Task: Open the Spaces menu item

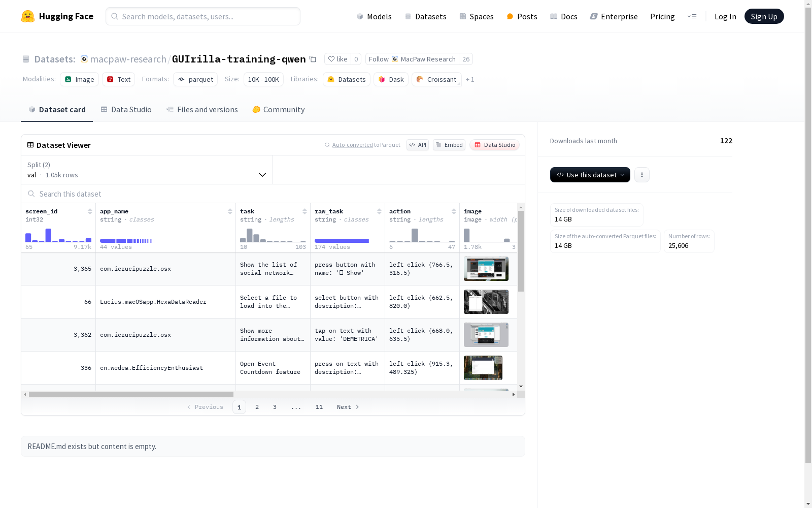Action: pyautogui.click(x=477, y=16)
